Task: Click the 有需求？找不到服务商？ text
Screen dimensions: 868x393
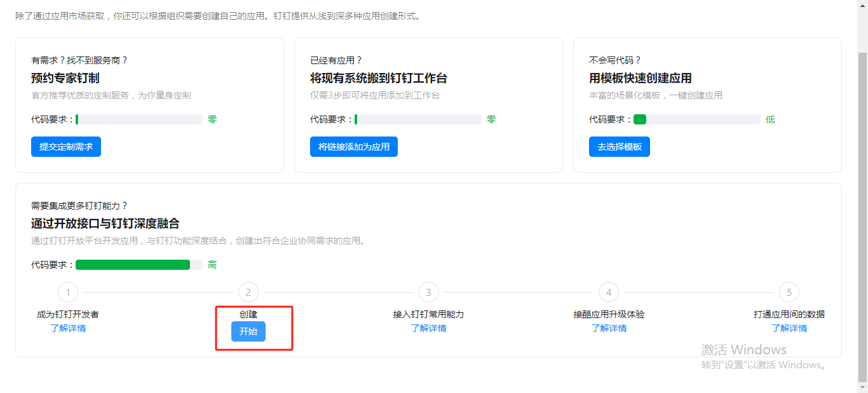Action: (79, 60)
